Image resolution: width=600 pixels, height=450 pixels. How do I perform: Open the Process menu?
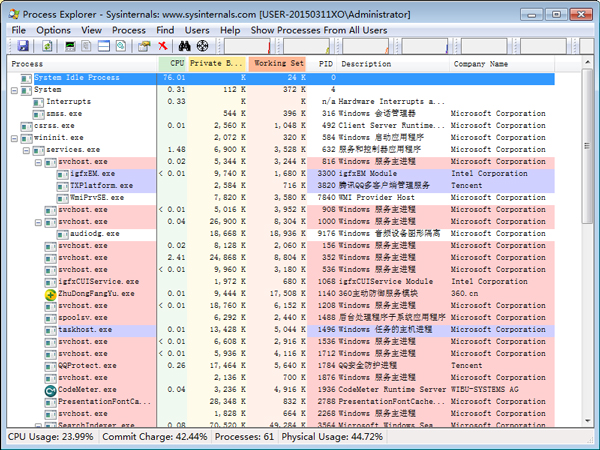pyautogui.click(x=129, y=30)
